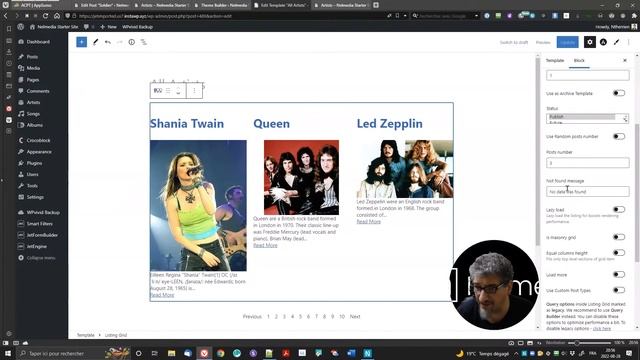Click Read More link under Led Zepplin

(369, 222)
